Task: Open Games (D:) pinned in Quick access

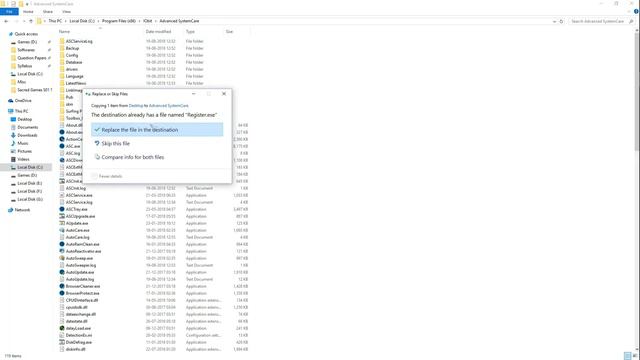Action: tap(27, 42)
